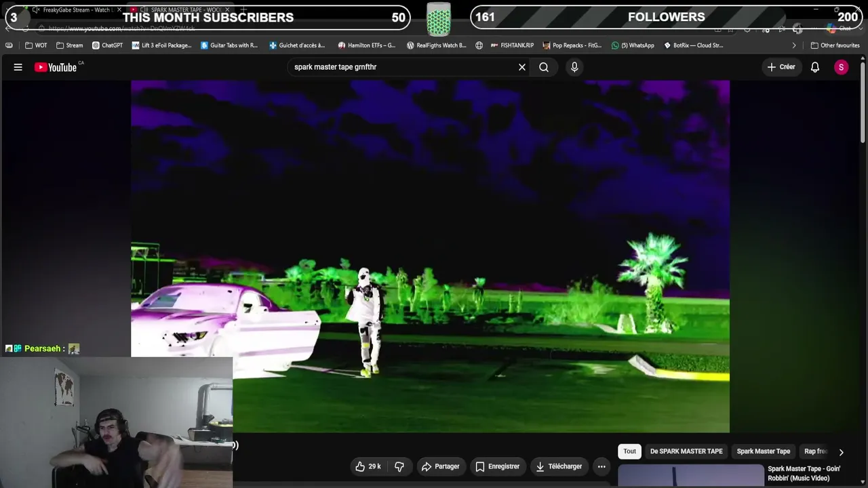The height and width of the screenshot is (488, 868).
Task: Dislike the video with thumbs down
Action: (399, 466)
